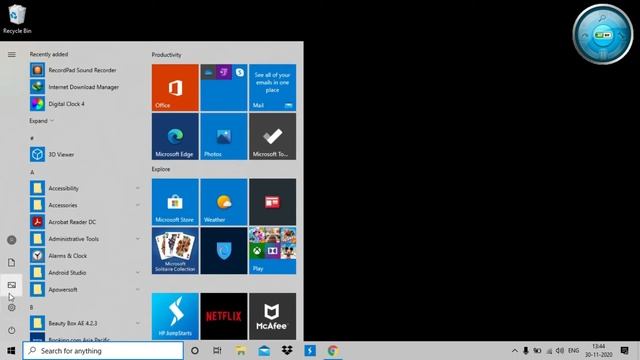Open Cortana circle on taskbar
The height and width of the screenshot is (360, 640).
point(195,351)
